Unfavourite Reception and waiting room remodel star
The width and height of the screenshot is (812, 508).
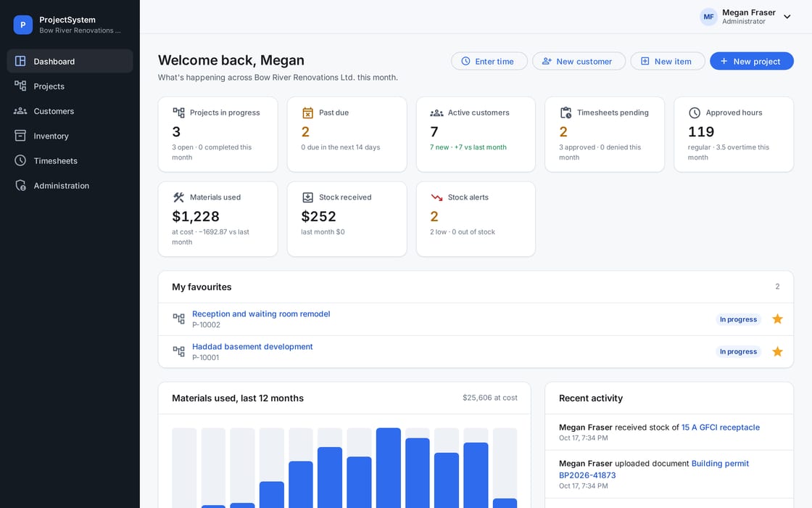[777, 319]
